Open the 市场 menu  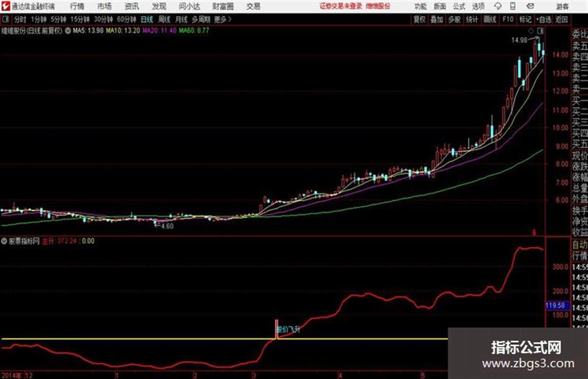[x=105, y=6]
